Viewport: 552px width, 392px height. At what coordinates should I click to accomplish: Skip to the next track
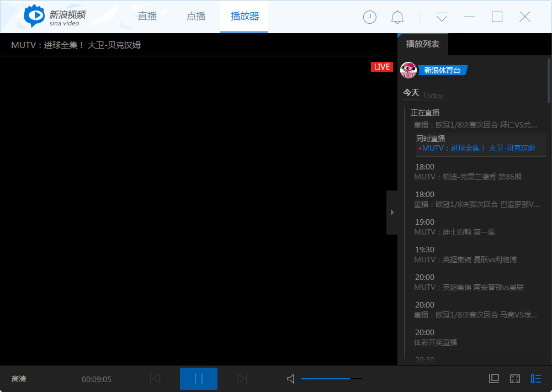(242, 379)
